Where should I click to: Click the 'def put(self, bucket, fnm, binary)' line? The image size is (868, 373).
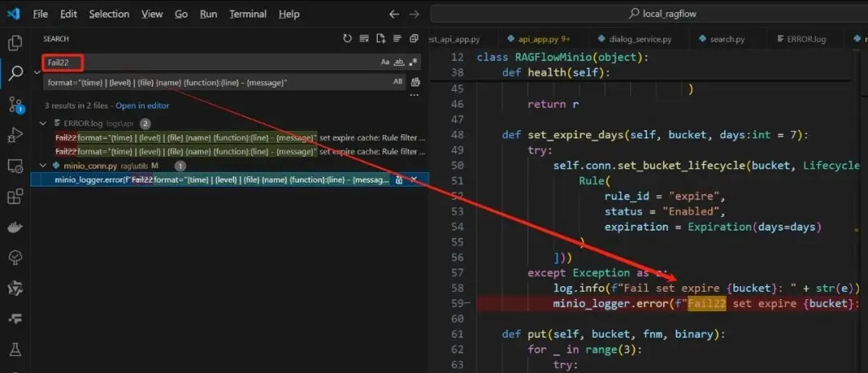[x=613, y=334]
